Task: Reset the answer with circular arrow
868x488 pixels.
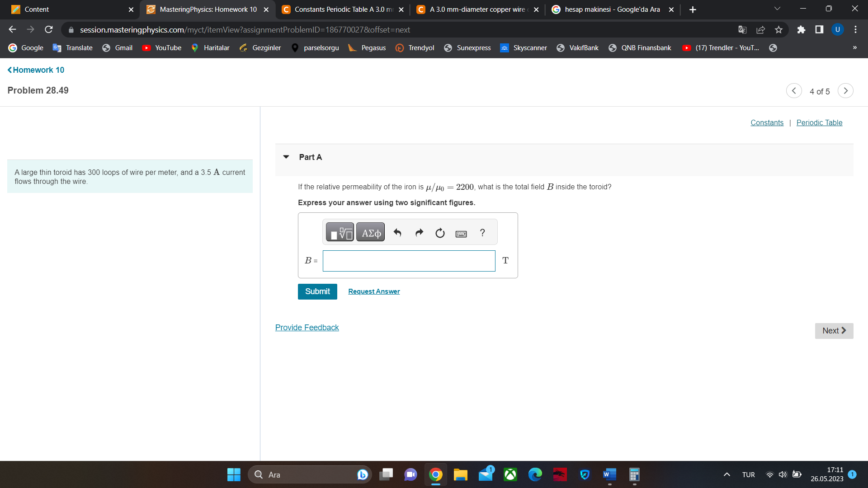Action: coord(440,233)
